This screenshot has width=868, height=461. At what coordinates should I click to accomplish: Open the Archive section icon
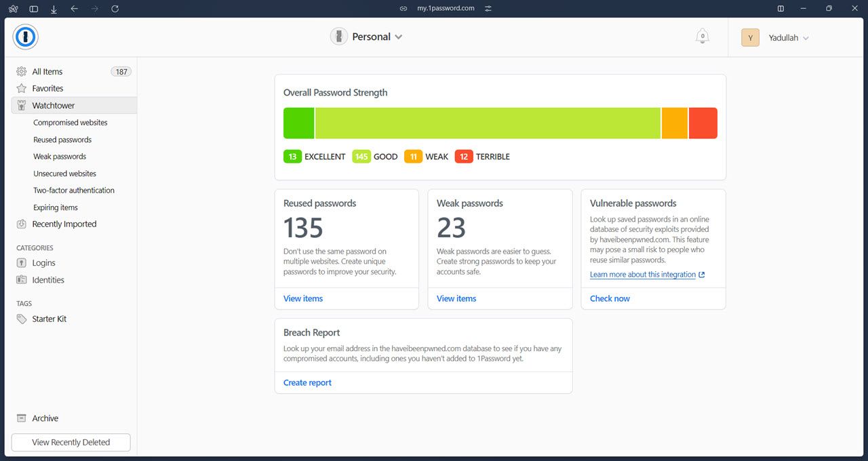(x=21, y=418)
